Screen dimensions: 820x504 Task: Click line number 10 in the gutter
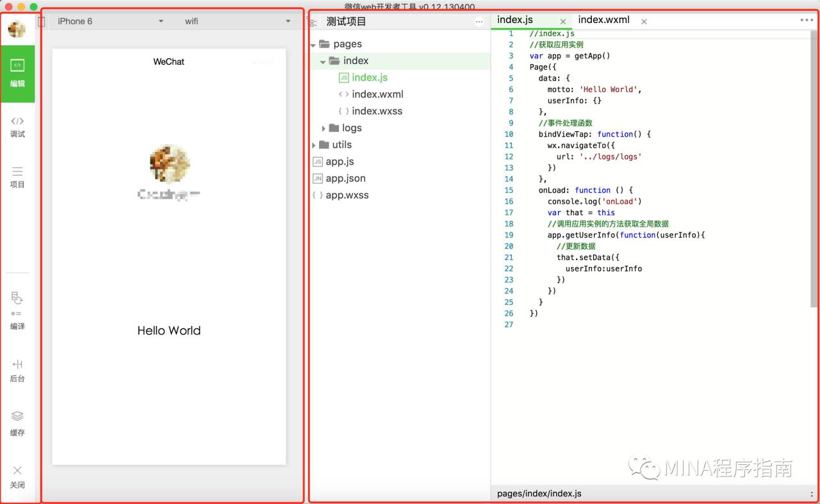(509, 134)
